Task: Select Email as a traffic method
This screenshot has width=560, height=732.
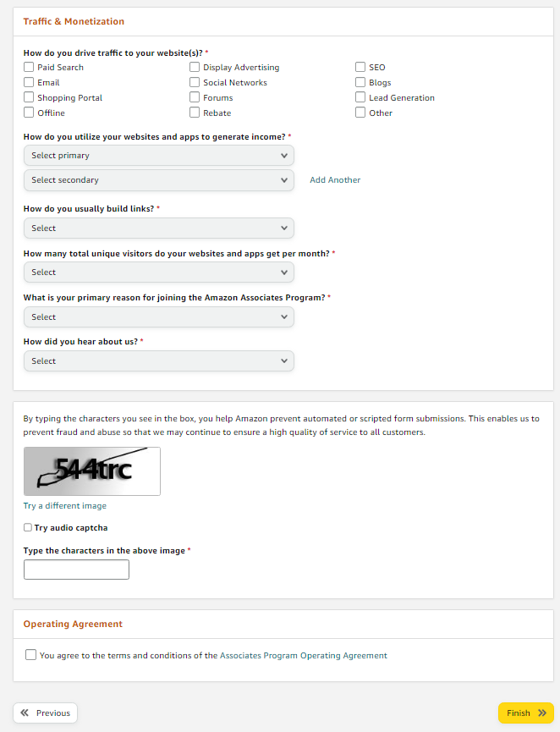Action: 28,82
